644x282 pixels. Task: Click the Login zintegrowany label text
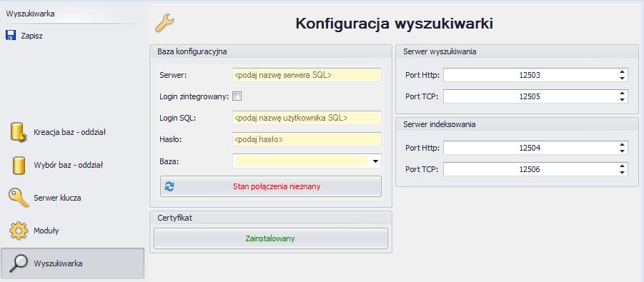(x=194, y=97)
